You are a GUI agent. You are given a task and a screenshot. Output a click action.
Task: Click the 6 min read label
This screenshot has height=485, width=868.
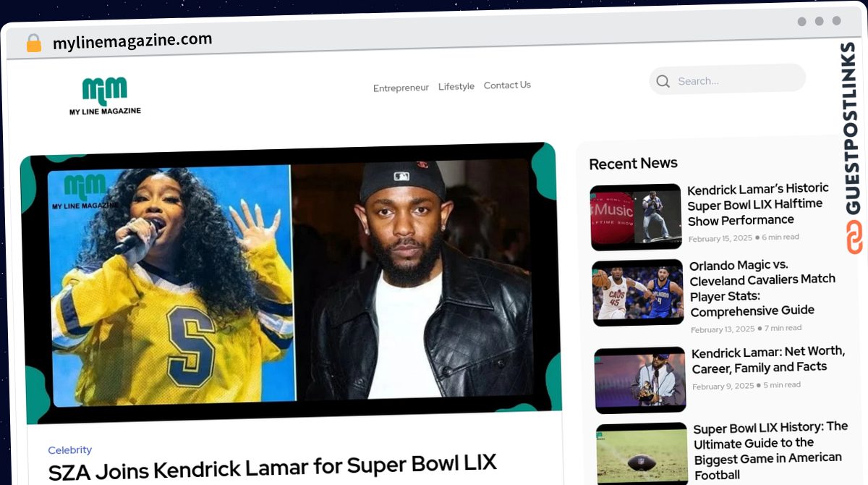[780, 237]
